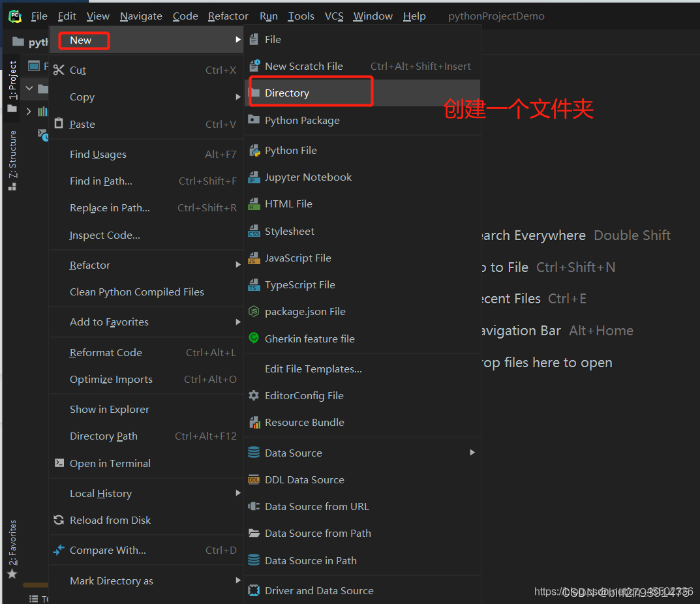Expand the Data Source submenu arrow
This screenshot has width=700, height=604.
472,453
